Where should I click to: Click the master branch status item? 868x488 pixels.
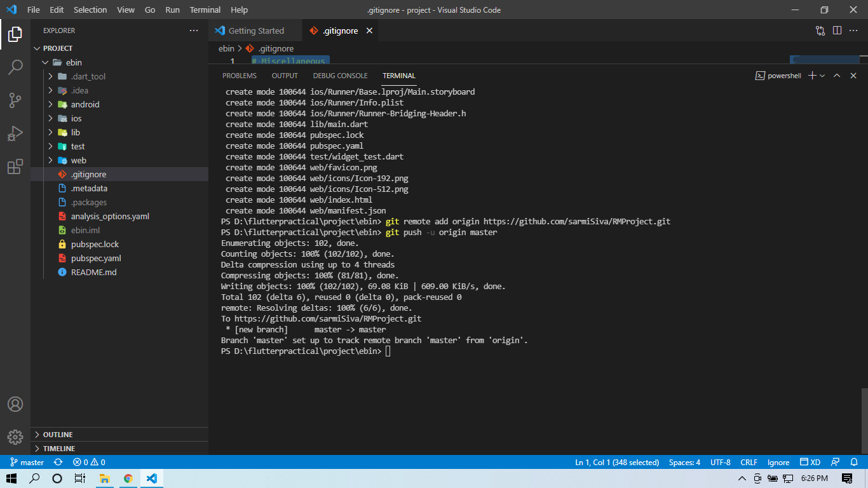(x=27, y=463)
